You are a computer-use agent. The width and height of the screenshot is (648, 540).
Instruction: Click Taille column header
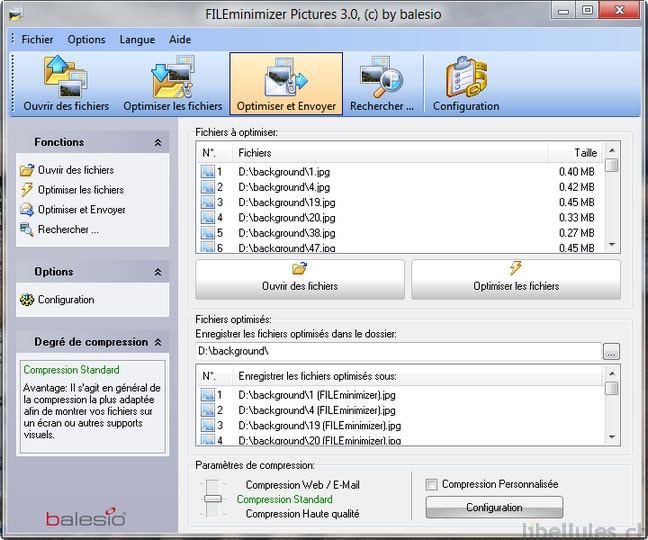[x=575, y=153]
